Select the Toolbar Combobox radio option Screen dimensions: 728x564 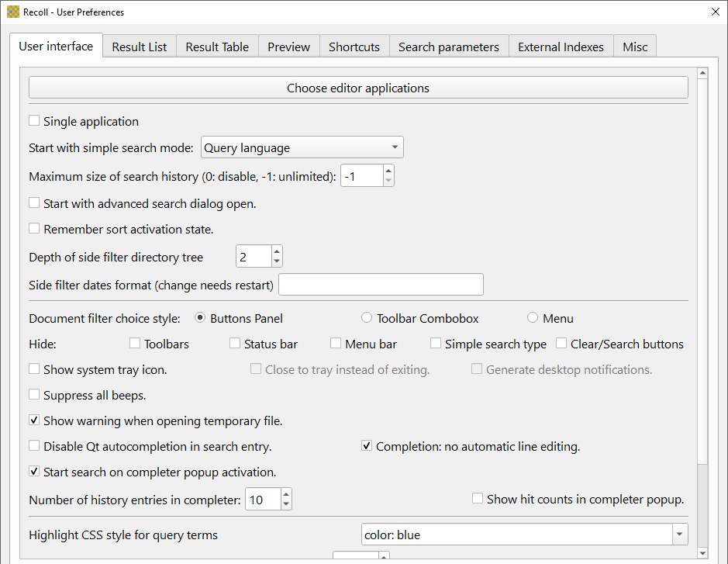tap(367, 318)
